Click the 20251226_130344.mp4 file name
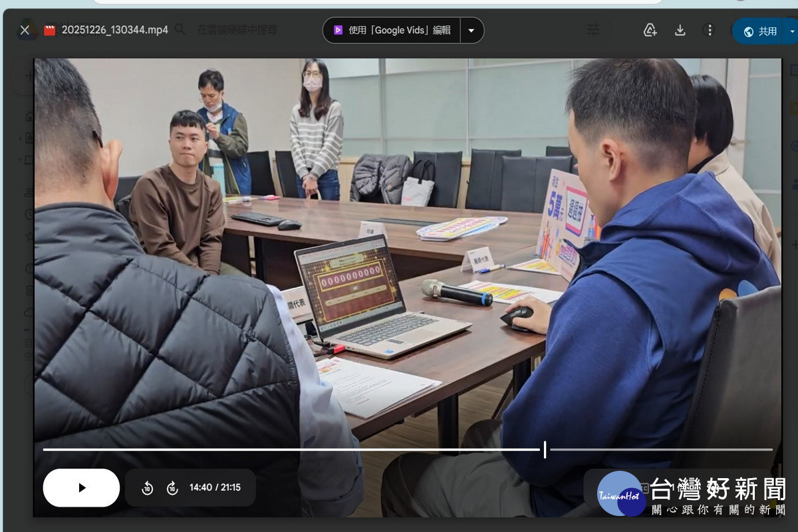The width and height of the screenshot is (798, 532). [114, 30]
